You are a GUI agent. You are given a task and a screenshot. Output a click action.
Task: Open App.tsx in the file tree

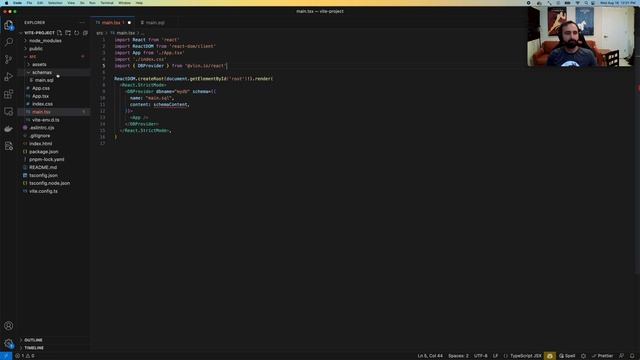40,96
